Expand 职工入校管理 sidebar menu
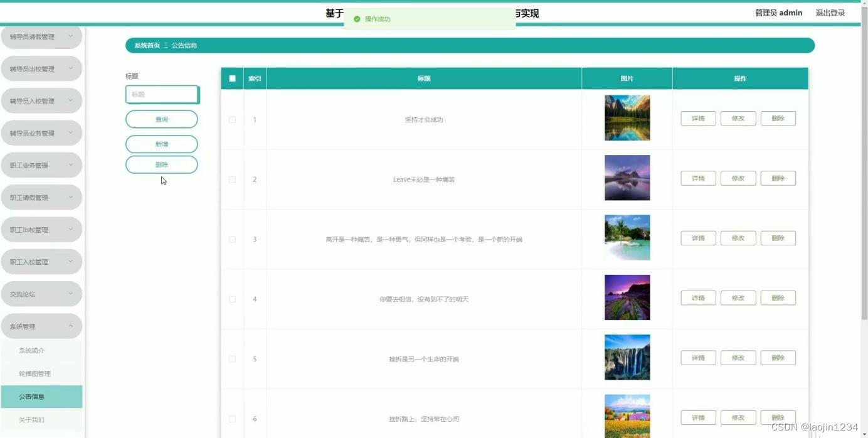The image size is (868, 438). click(x=41, y=262)
